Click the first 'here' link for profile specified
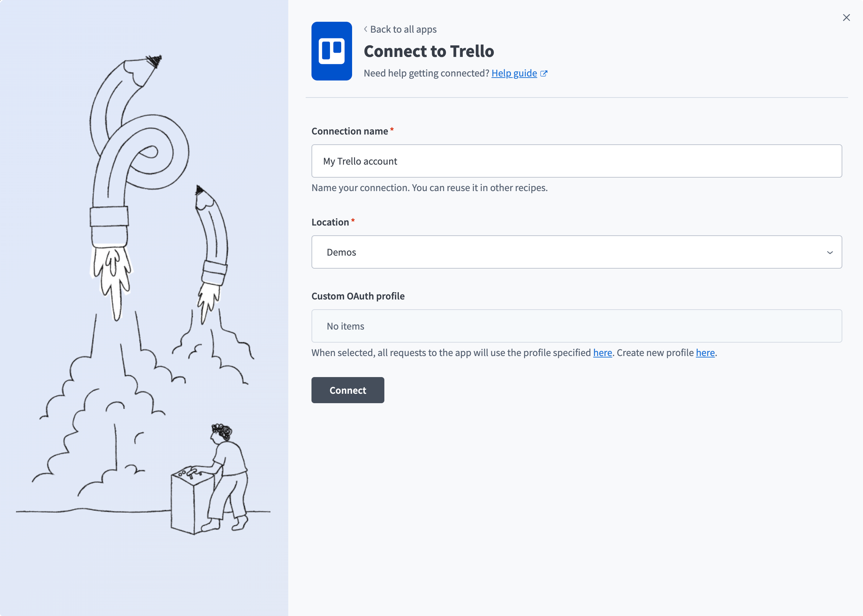 point(602,353)
